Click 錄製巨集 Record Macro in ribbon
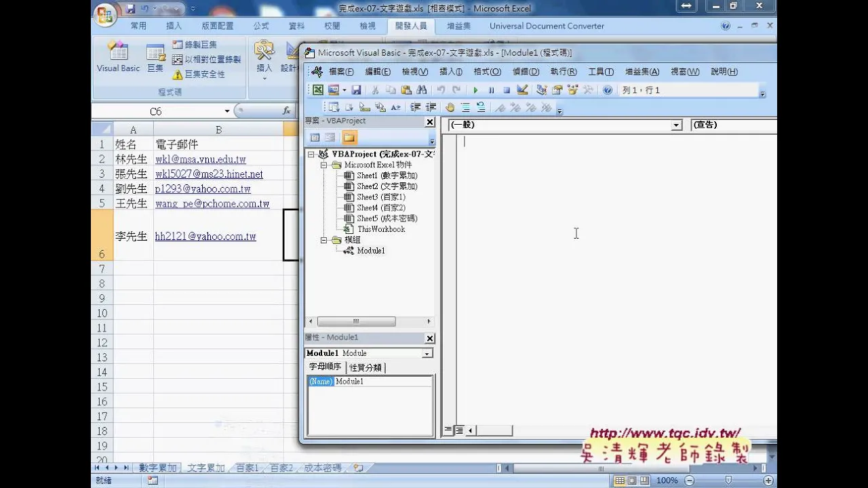This screenshot has height=488, width=868. 195,45
